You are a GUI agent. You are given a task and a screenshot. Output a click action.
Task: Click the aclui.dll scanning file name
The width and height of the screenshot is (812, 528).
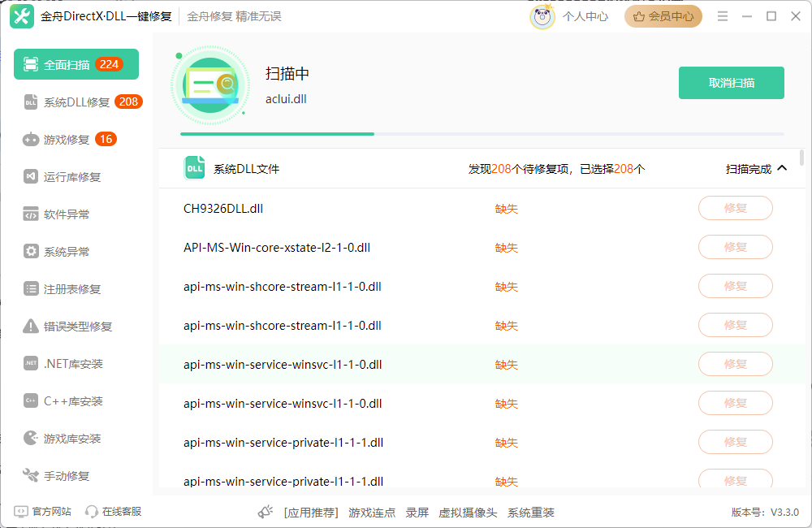click(286, 99)
